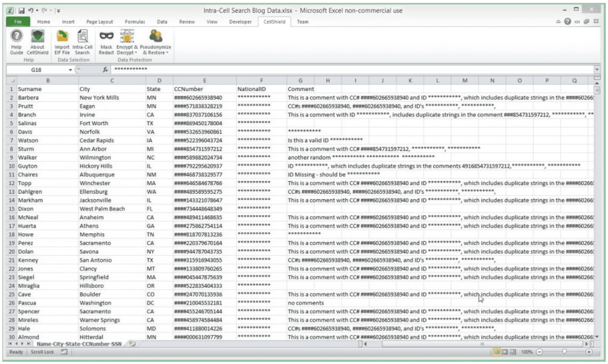
Task: Click the NationalID header cell
Action: point(261,89)
